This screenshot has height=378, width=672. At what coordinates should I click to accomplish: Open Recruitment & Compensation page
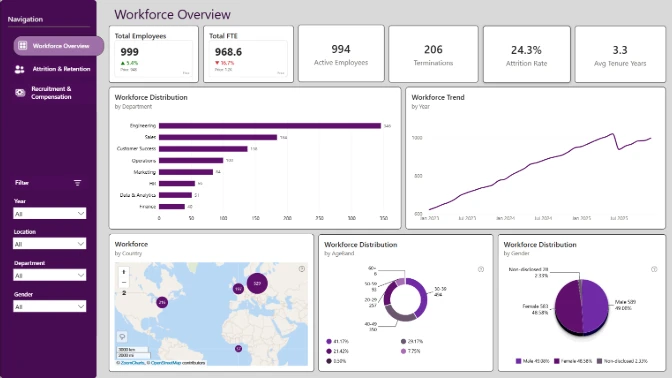tap(51, 93)
